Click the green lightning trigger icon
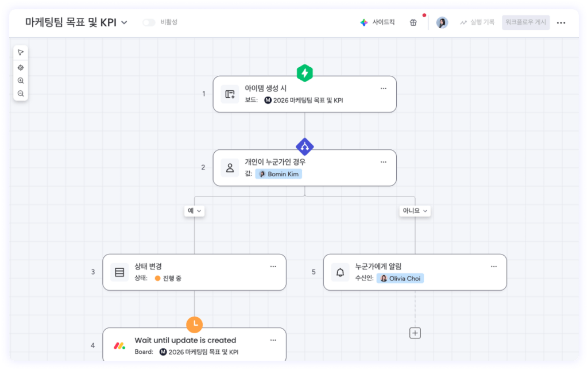This screenshot has height=370, width=588. (x=304, y=73)
